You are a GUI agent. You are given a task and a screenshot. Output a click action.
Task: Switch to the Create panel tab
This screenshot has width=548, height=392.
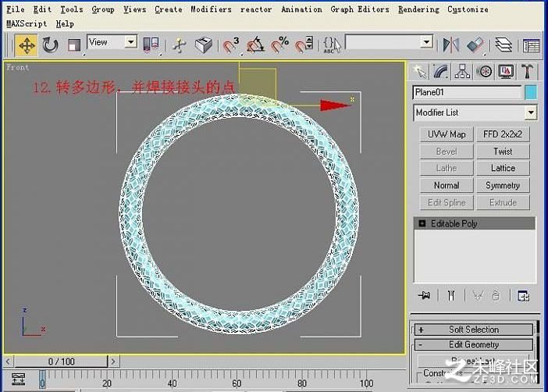coord(419,71)
